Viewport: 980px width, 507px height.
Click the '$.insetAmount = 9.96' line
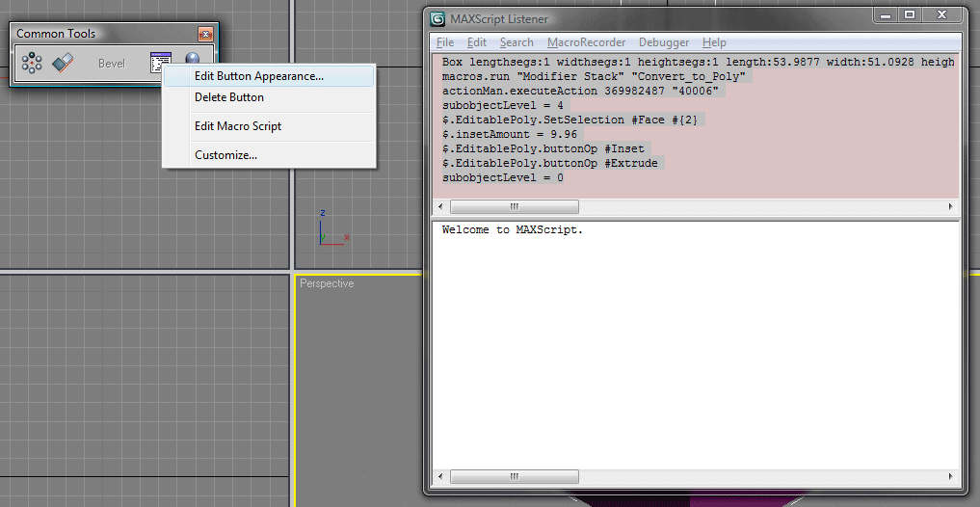510,134
